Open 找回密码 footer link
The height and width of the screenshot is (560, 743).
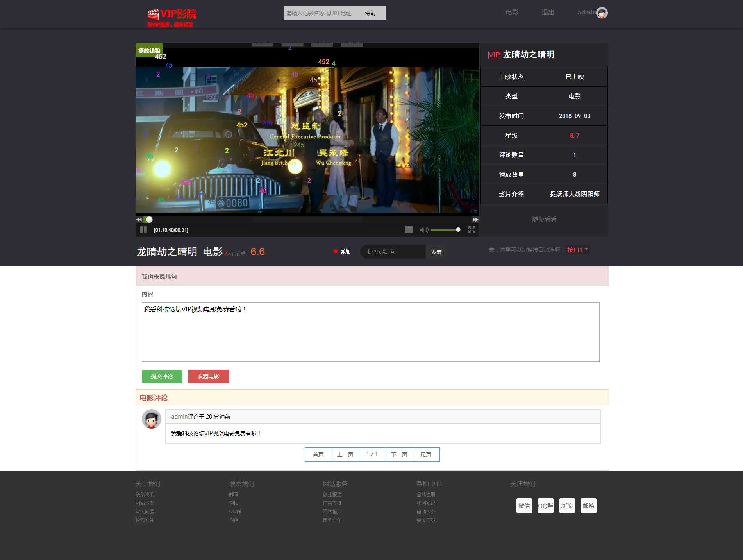426,503
